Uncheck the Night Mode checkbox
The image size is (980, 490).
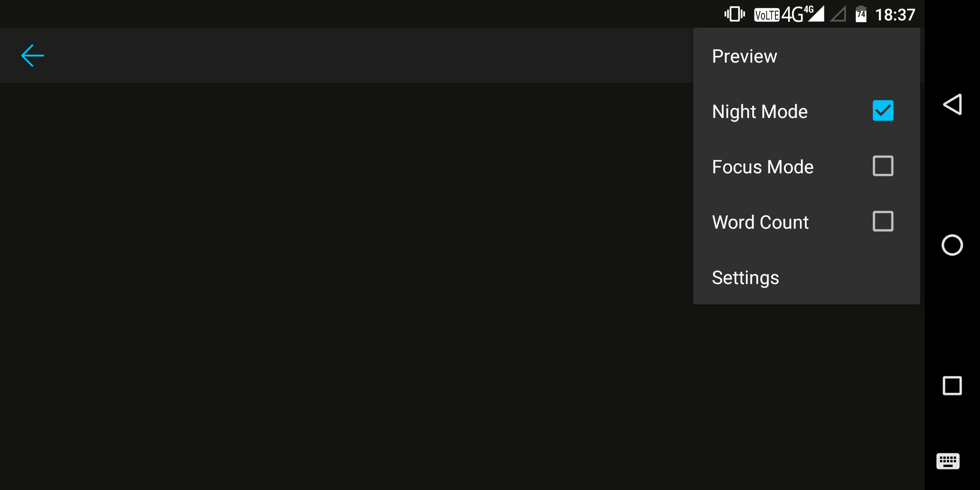[x=882, y=111]
